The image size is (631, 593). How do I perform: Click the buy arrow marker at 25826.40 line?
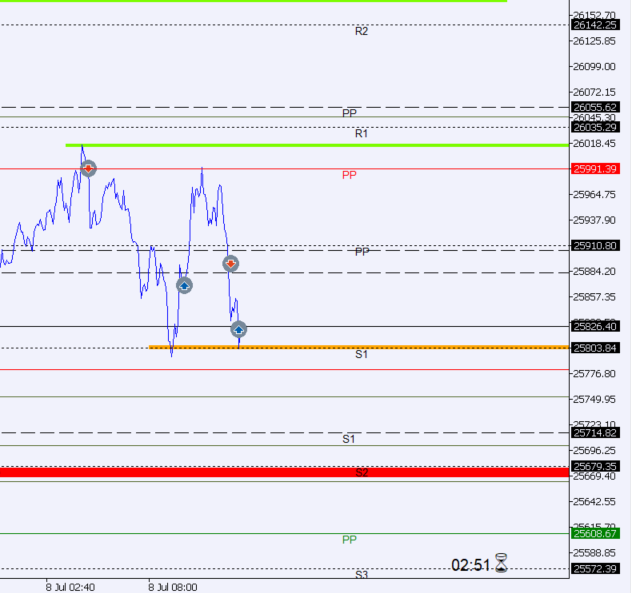click(x=239, y=329)
